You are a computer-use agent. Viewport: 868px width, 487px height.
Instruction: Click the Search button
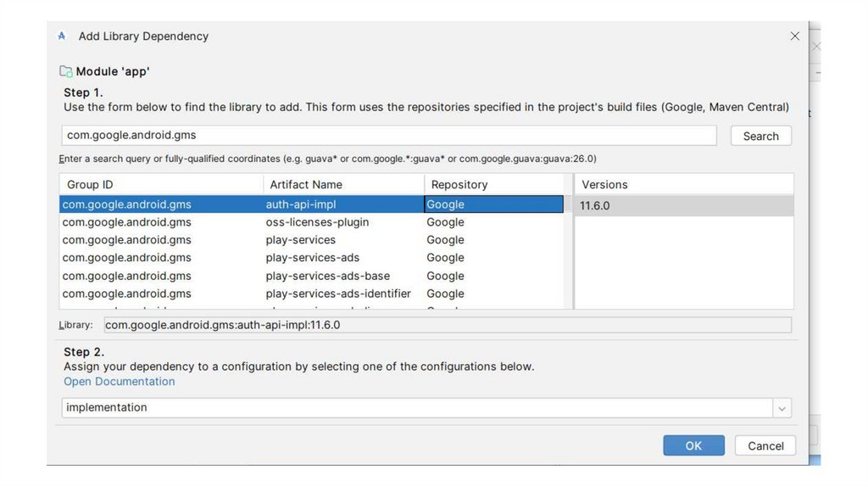click(760, 136)
